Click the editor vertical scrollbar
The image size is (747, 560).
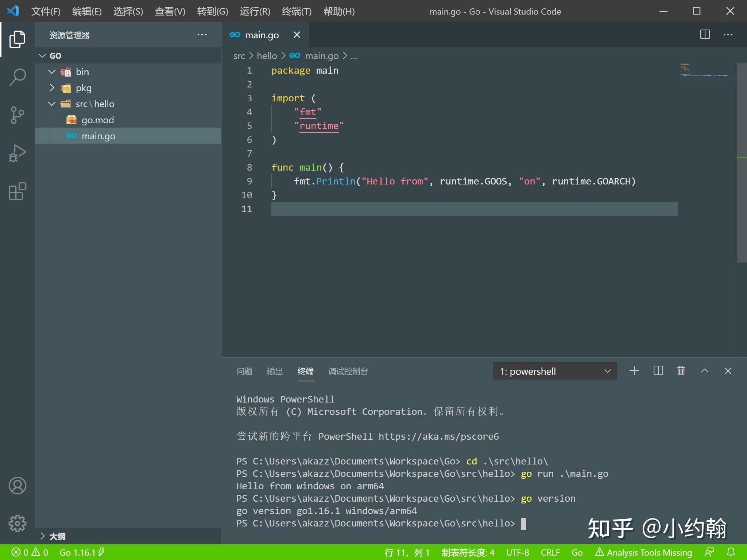click(x=742, y=163)
